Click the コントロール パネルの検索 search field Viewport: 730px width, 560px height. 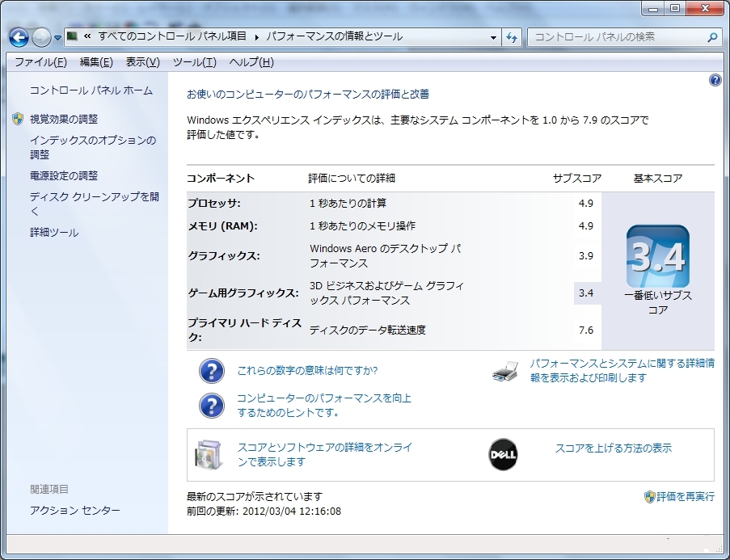pos(616,37)
